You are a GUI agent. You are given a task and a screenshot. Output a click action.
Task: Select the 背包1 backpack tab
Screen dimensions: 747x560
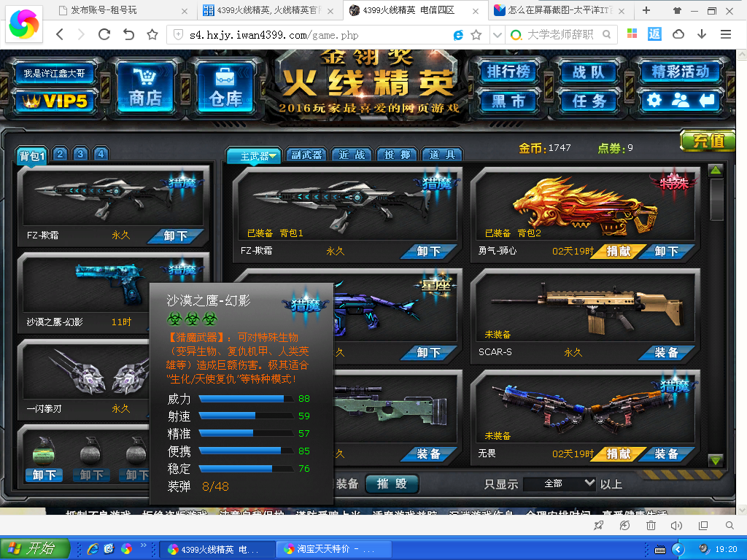click(31, 156)
